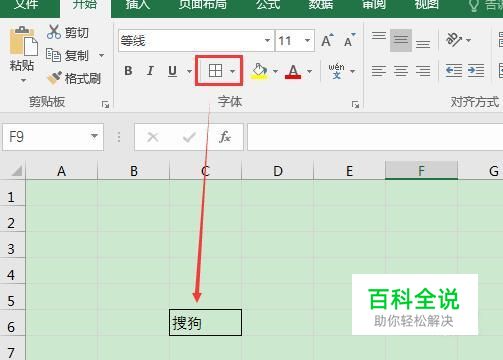
Task: Apply the yellow fill color bucket
Action: pos(260,71)
